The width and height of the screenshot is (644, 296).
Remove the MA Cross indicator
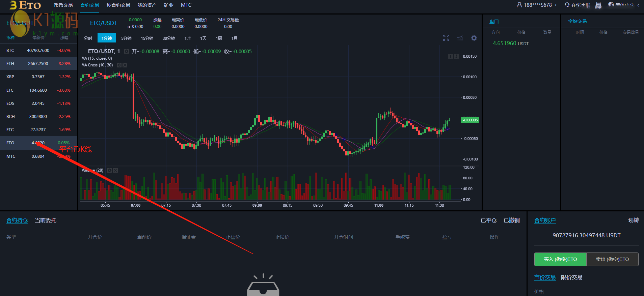[x=125, y=65]
